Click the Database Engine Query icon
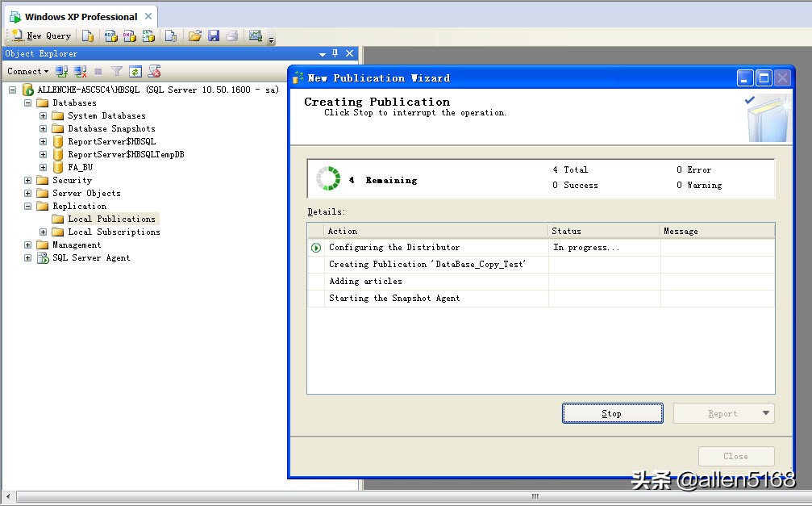This screenshot has height=506, width=812. (88, 36)
